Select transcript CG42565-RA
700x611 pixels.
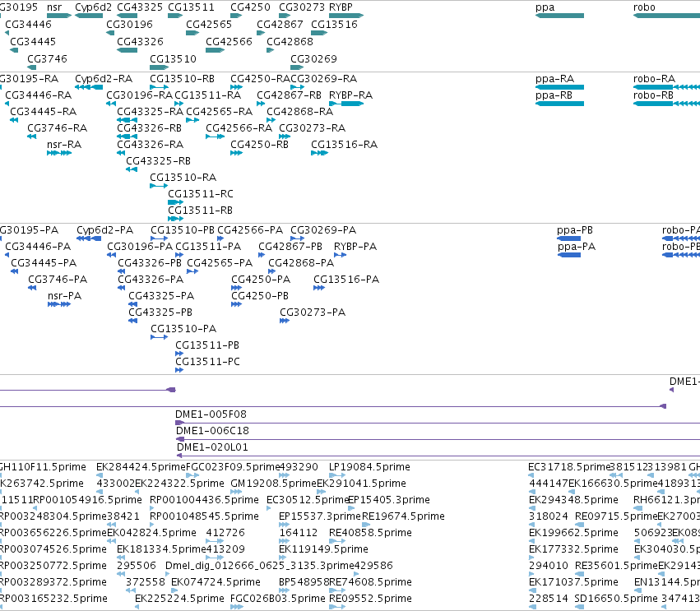click(x=219, y=112)
